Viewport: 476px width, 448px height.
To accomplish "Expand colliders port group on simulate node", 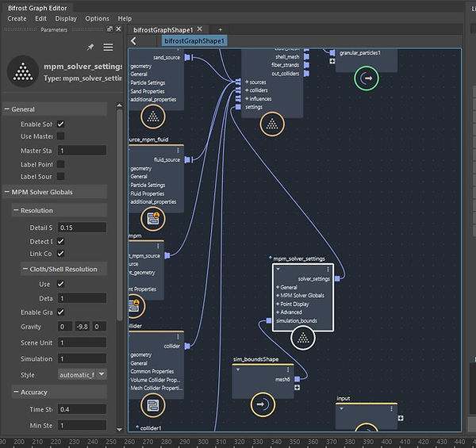I will (x=247, y=90).
